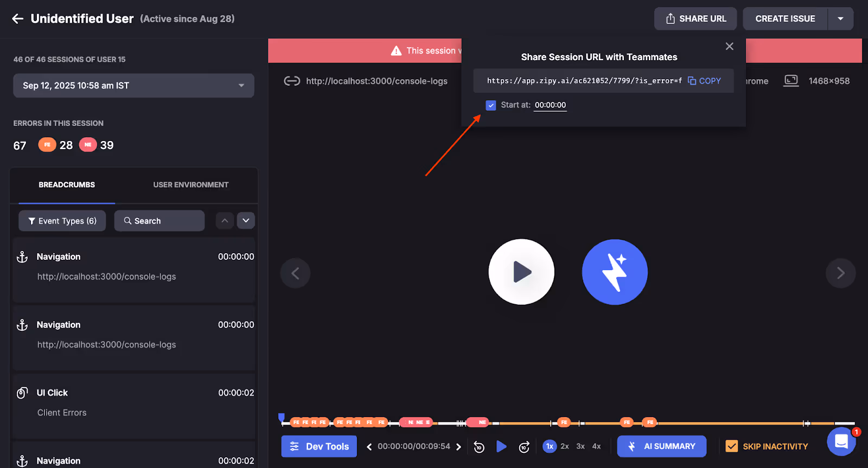
Task: Play the session from the bottom control bar
Action: click(x=501, y=446)
